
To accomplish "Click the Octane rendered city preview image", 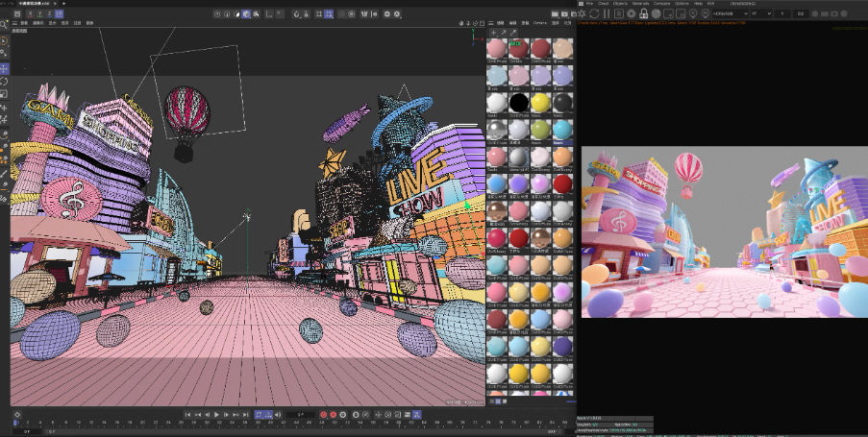I will 724,233.
